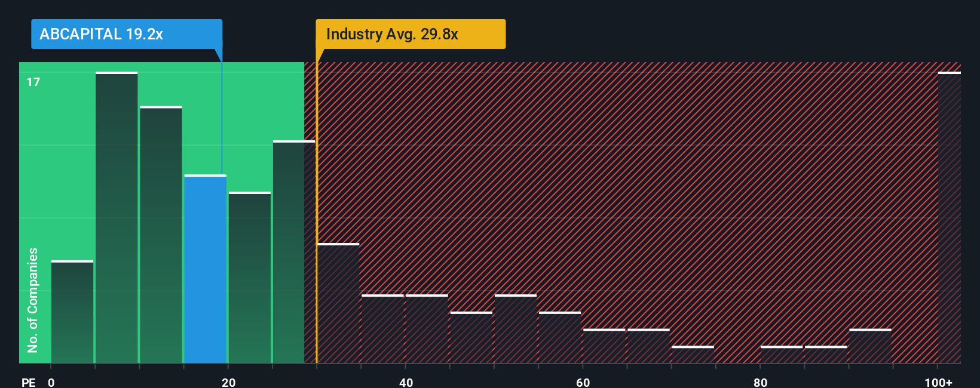Viewport: 980px width, 388px height.
Task: Click the x-axis tick label 60
Action: pyautogui.click(x=583, y=382)
